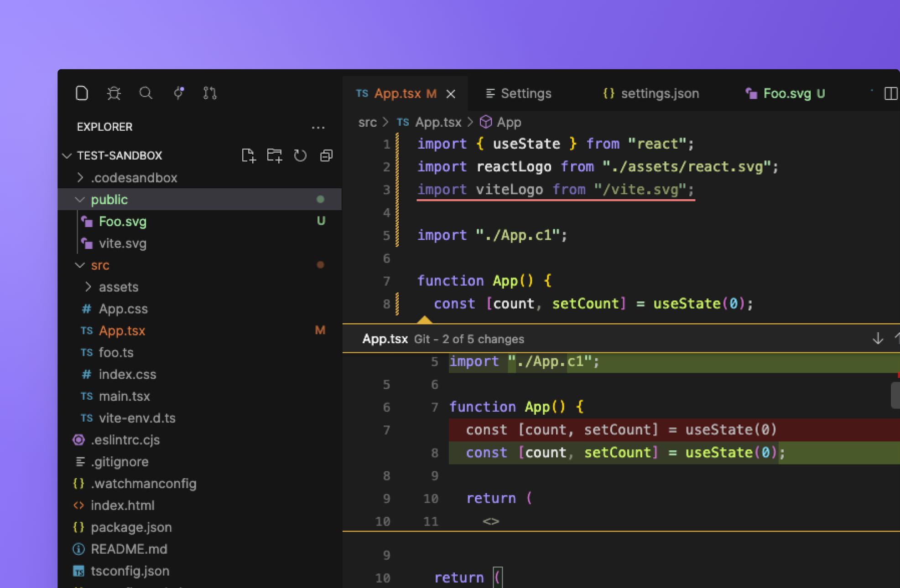Click the New Folder icon in Explorer
The width and height of the screenshot is (900, 588).
[x=274, y=155]
